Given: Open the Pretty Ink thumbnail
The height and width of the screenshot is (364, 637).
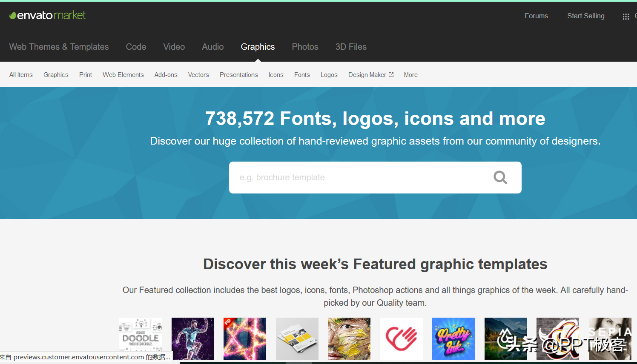Looking at the screenshot, I should tap(453, 339).
